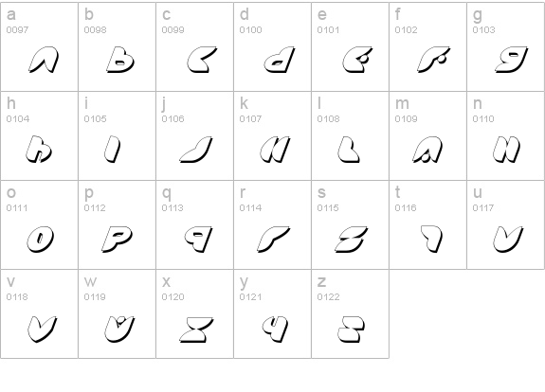Click the character code 0100 label
The width and height of the screenshot is (545, 392).
(250, 30)
